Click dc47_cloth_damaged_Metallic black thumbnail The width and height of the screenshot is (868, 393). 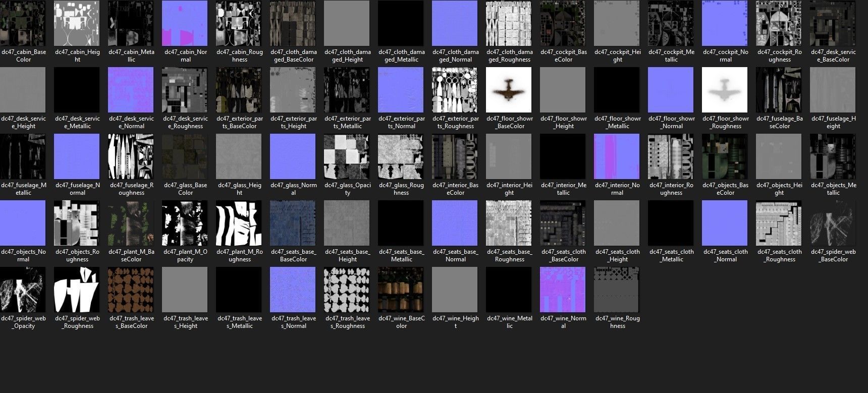click(401, 23)
